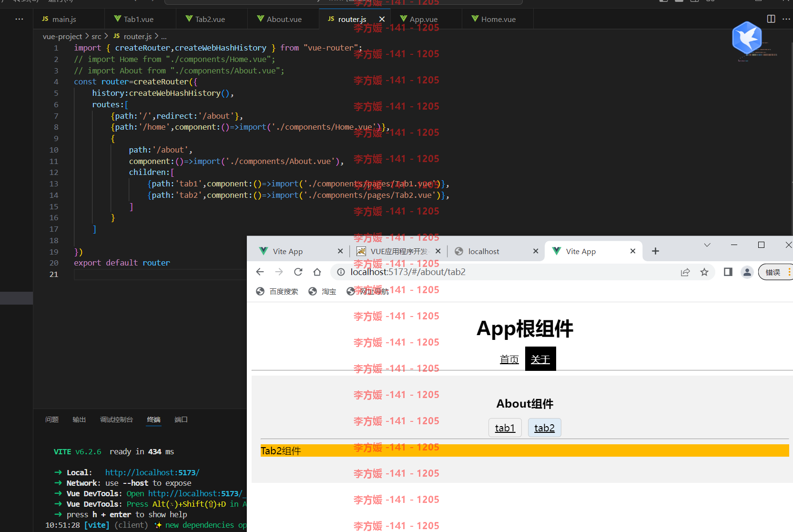Screen dimensions: 793x532
Task: Close the VUE应用程序开发 browser tab
Action: (438, 251)
